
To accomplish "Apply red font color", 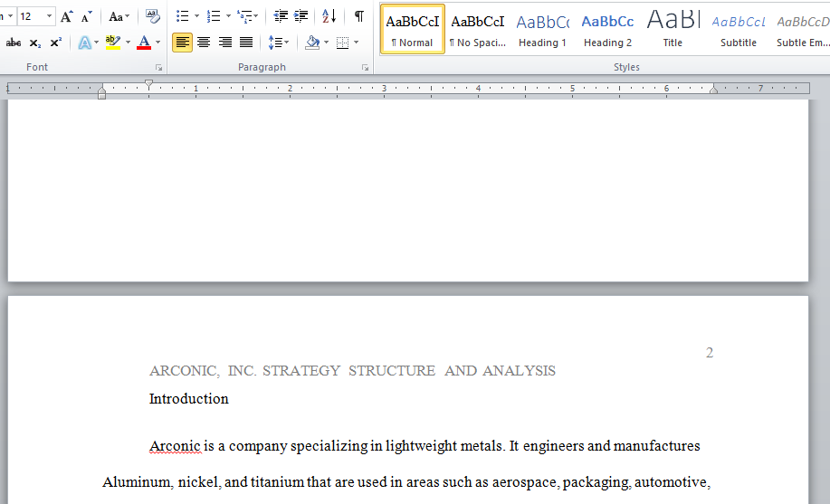I will [143, 43].
